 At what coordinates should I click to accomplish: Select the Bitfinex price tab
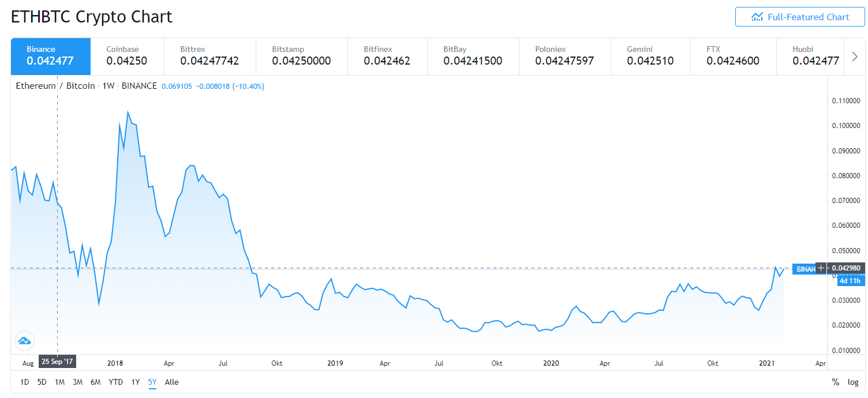(x=387, y=56)
